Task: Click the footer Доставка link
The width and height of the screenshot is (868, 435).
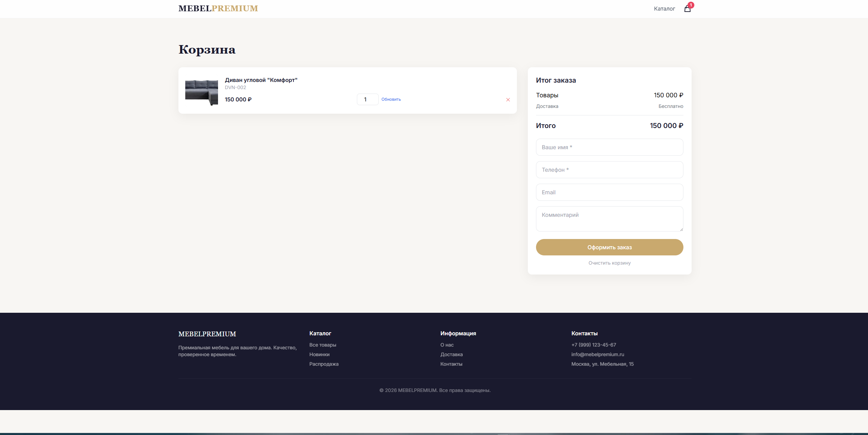Action: pyautogui.click(x=451, y=354)
